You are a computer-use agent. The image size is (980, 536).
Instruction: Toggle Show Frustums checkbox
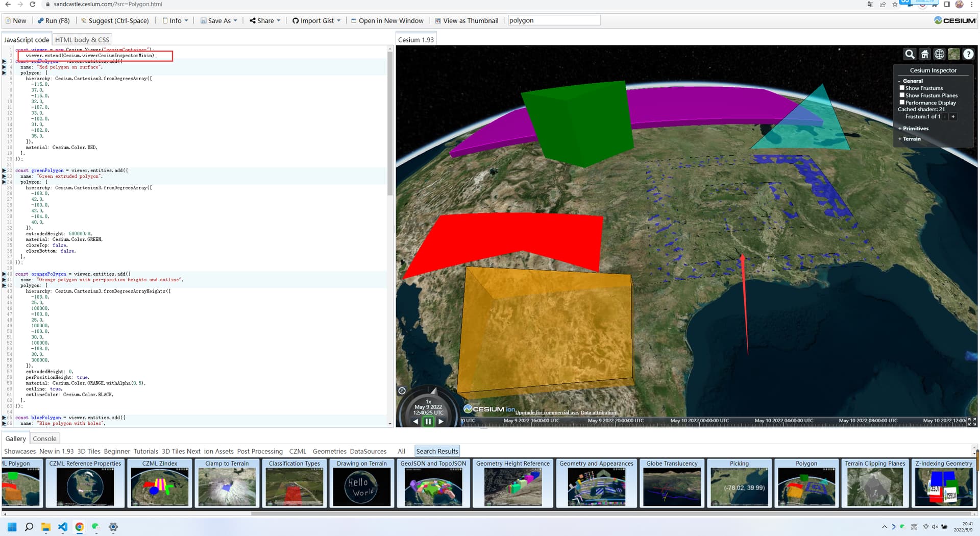tap(902, 88)
